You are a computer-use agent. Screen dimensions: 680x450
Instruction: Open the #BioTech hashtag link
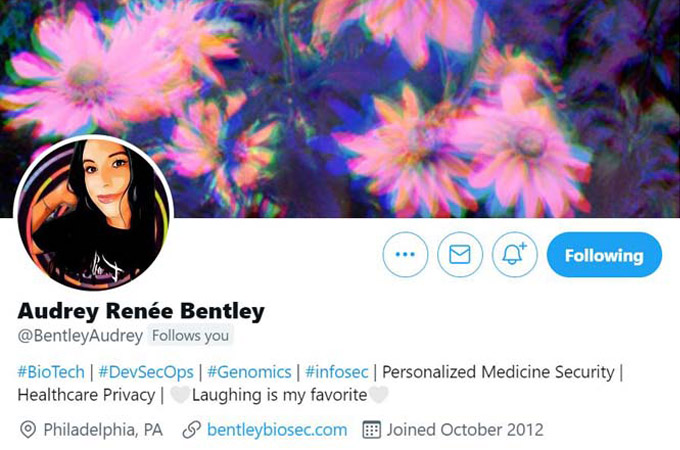(x=51, y=372)
